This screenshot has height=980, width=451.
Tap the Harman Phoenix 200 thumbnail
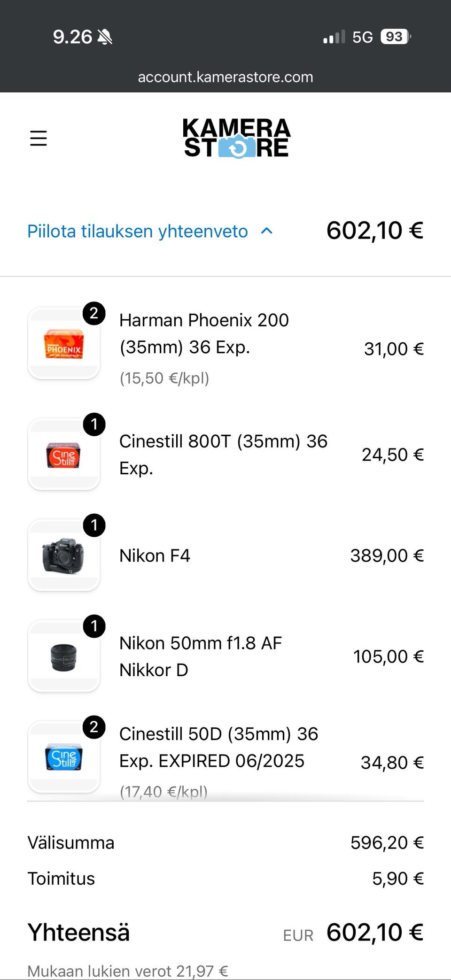64,344
